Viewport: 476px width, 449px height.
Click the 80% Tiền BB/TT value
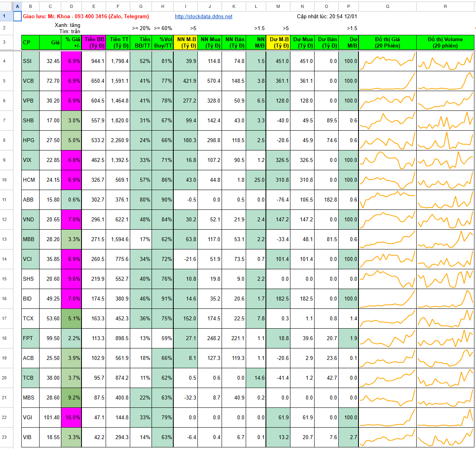[x=140, y=200]
